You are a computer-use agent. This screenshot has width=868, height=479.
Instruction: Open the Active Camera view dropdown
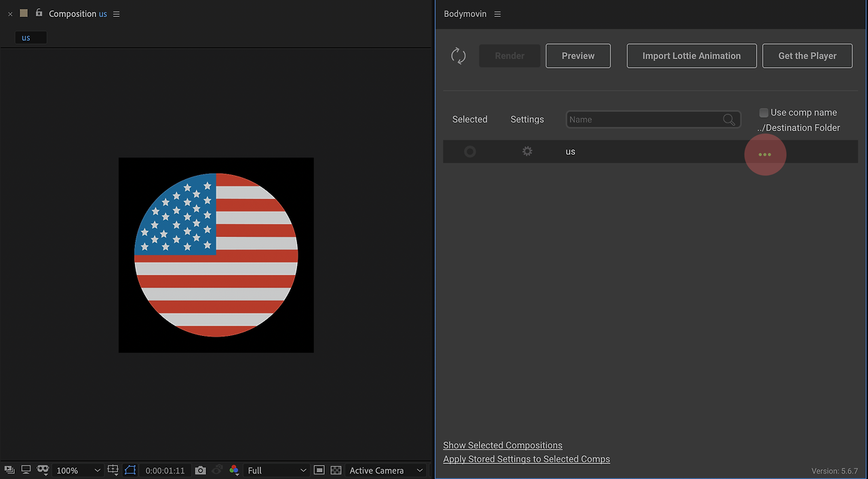pyautogui.click(x=387, y=470)
